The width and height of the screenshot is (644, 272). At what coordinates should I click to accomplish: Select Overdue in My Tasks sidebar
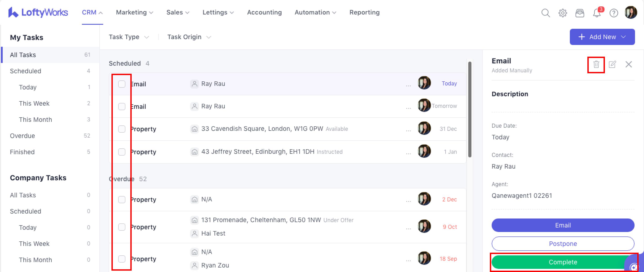(x=22, y=136)
